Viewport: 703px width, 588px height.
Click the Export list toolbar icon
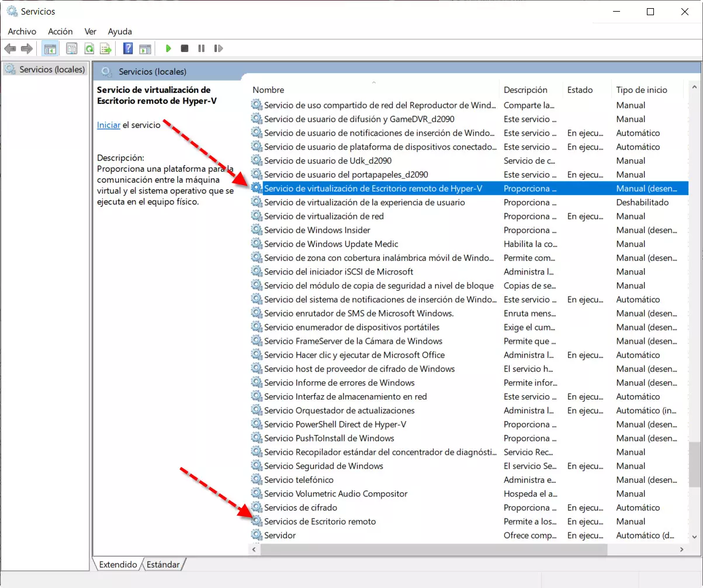click(x=106, y=48)
